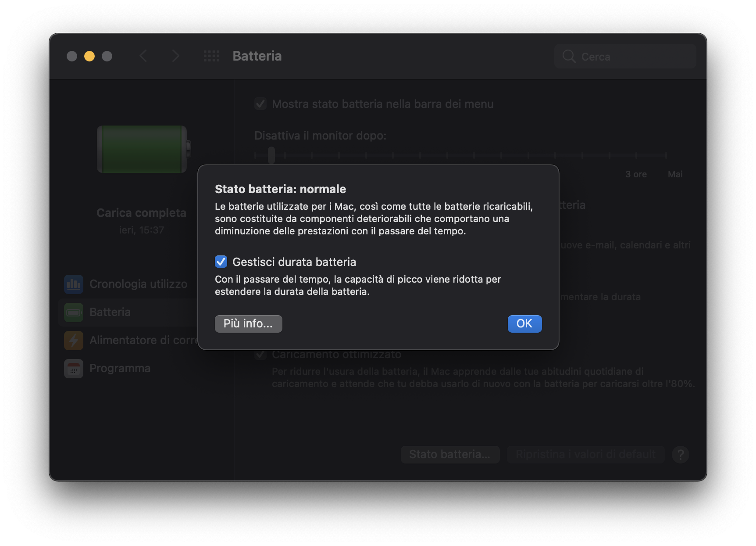Click OK to dismiss battery status dialog
This screenshot has width=756, height=546.
(x=524, y=323)
